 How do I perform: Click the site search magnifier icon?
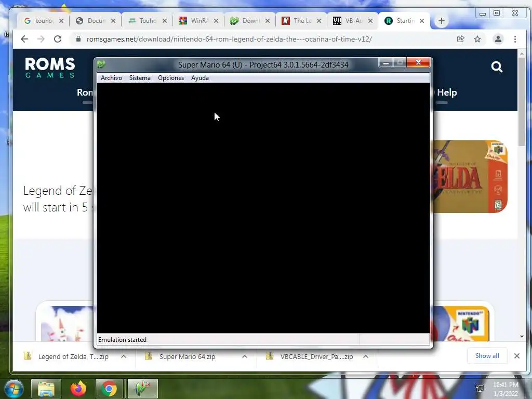pyautogui.click(x=497, y=67)
